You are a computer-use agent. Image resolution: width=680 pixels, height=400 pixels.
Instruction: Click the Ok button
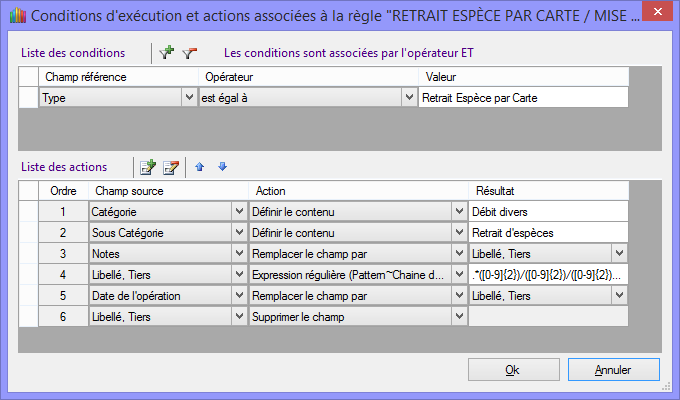point(512,369)
